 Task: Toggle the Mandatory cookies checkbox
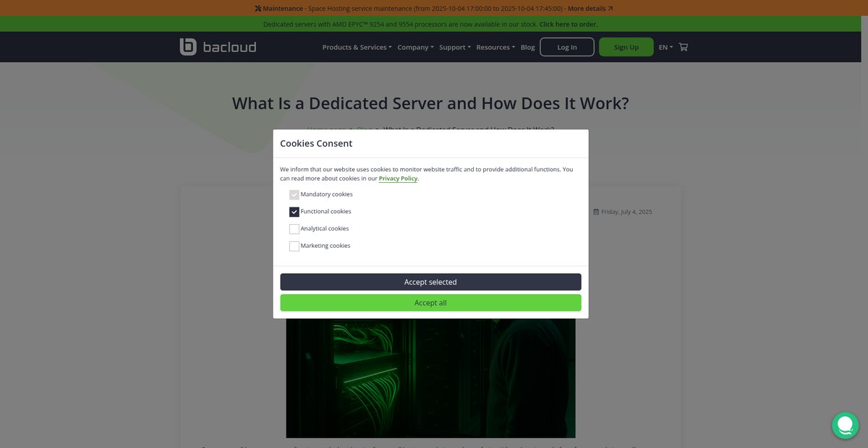click(x=294, y=194)
